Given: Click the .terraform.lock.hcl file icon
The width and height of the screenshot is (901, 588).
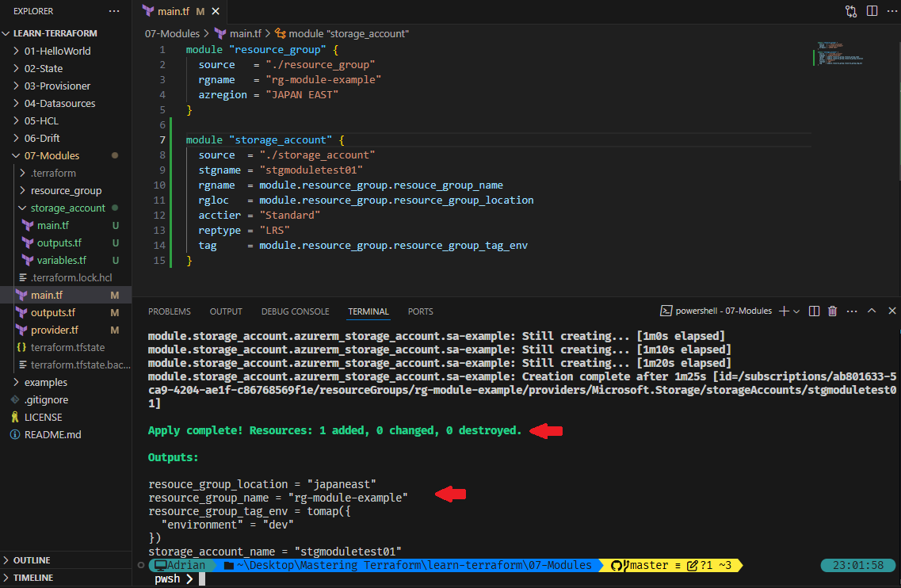Looking at the screenshot, I should pos(22,277).
